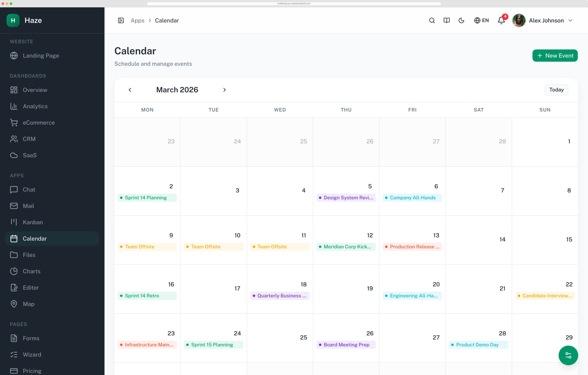Open eCommerce menu label

coord(39,123)
